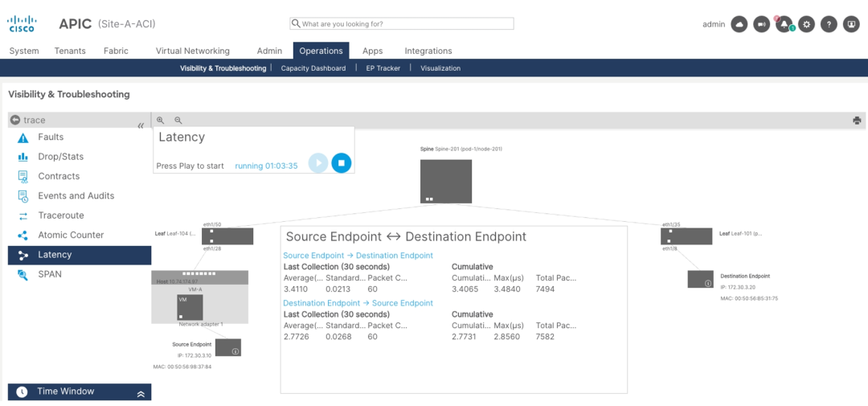Open the settings gear icon
This screenshot has width=868, height=406.
(x=807, y=24)
